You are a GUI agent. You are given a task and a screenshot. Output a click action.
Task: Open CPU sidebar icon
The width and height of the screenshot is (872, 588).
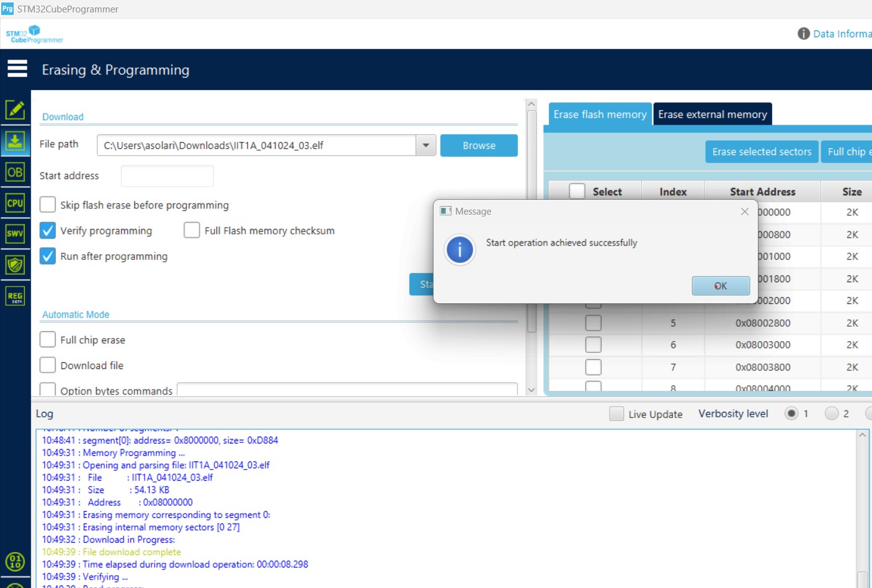[x=15, y=203]
